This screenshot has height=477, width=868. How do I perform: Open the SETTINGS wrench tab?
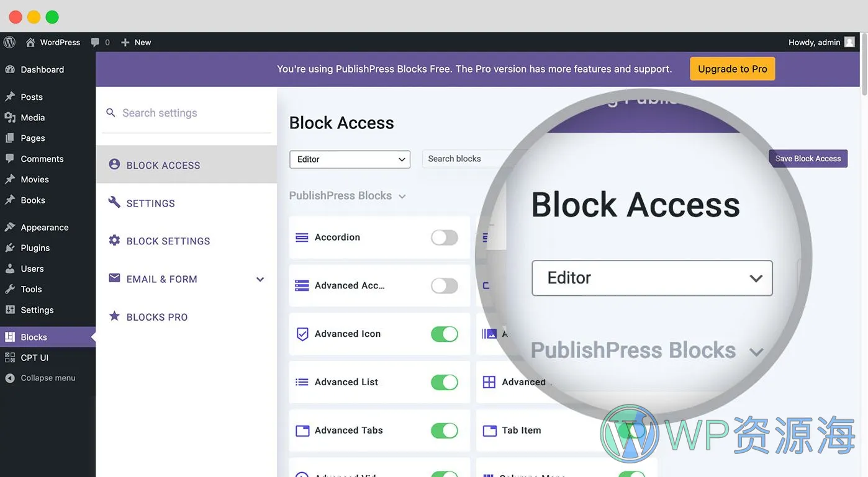coord(186,203)
